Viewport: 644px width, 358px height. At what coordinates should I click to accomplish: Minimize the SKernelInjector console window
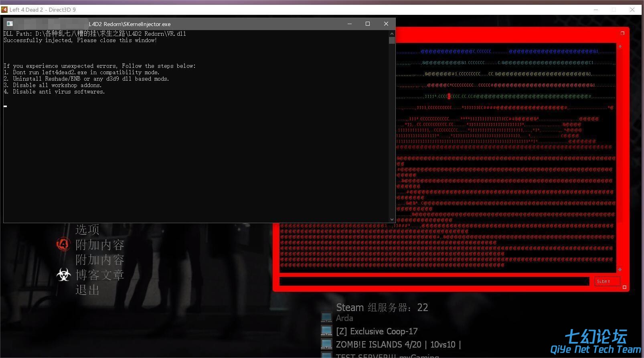[350, 24]
